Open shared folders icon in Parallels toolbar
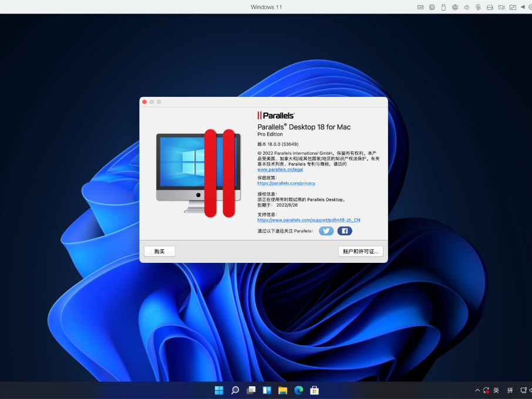This screenshot has height=399, width=532. [x=513, y=7]
